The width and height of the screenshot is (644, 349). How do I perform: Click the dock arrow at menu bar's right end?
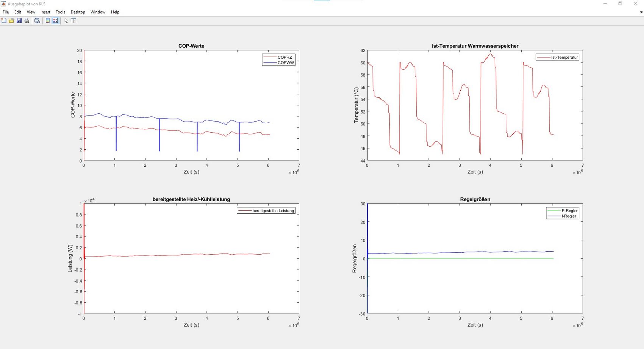[x=641, y=12]
